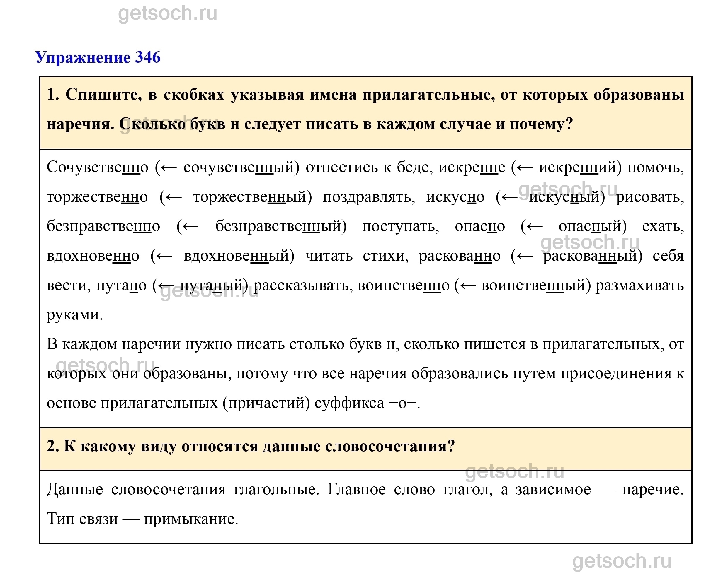Click the word безнравственно in the third line
The height and width of the screenshot is (576, 728).
coord(103,226)
